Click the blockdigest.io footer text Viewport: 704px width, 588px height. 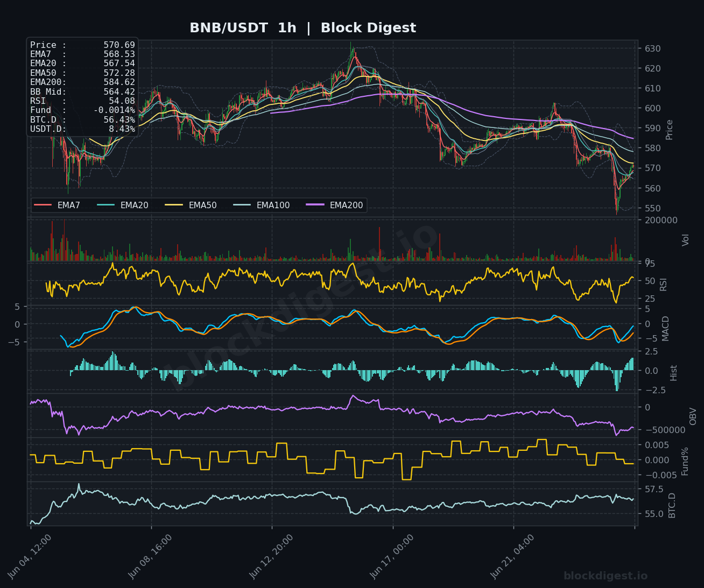[x=606, y=576]
